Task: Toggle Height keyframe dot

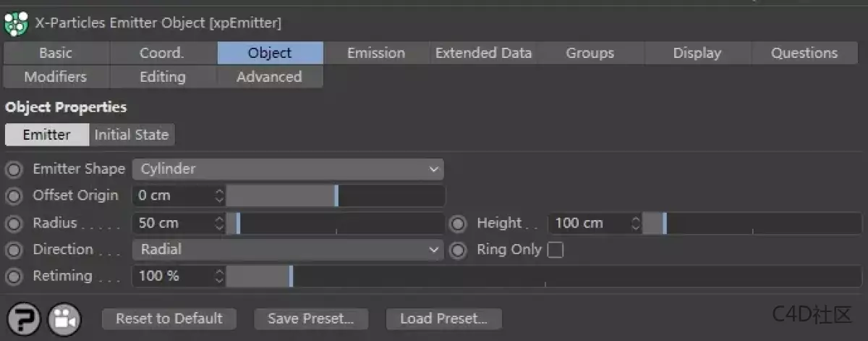Action: [x=458, y=224]
